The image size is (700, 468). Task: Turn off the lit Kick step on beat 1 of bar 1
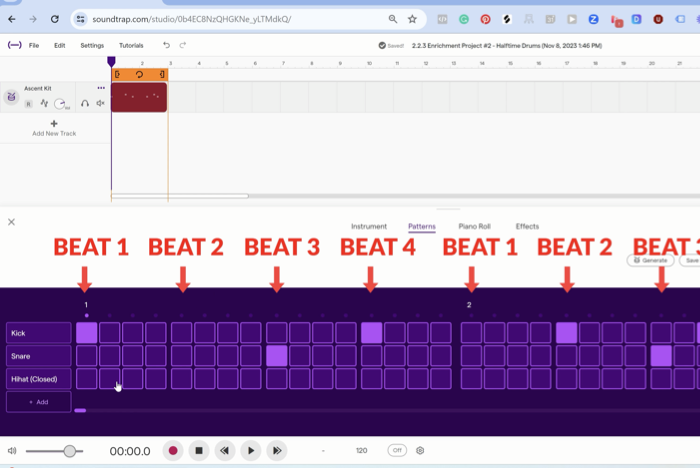pyautogui.click(x=87, y=333)
